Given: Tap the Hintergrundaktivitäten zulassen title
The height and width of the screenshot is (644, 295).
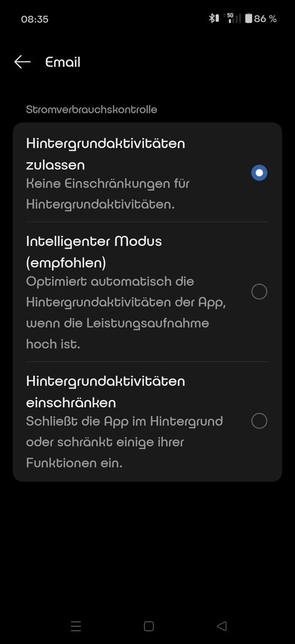Looking at the screenshot, I should pos(106,154).
